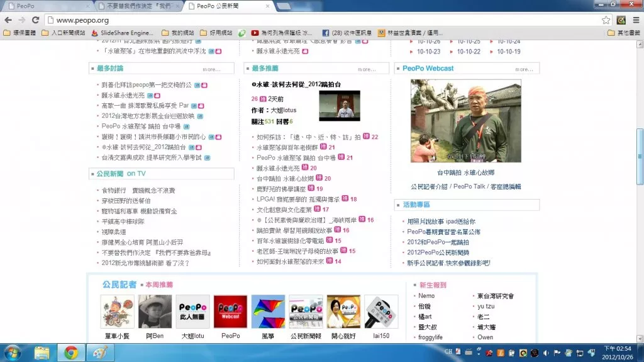Open the Windows Start menu
The width and height of the screenshot is (644, 362).
[x=13, y=353]
